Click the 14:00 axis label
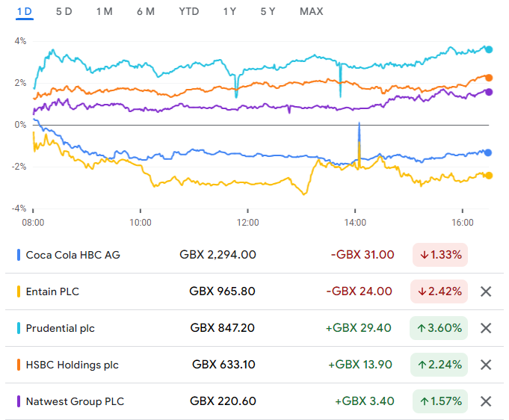This screenshot has height=420, width=509. point(355,223)
